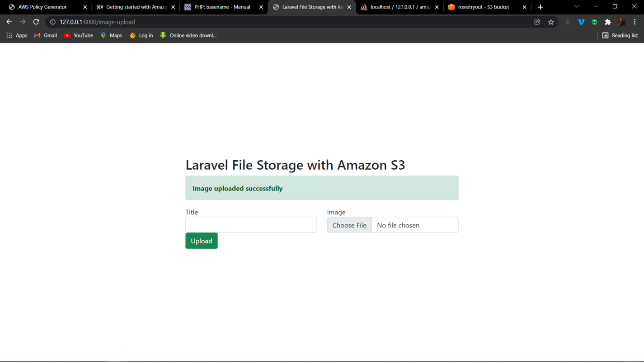Expand the tab search chevron
Viewport: 644px width, 362px height.
click(x=576, y=7)
